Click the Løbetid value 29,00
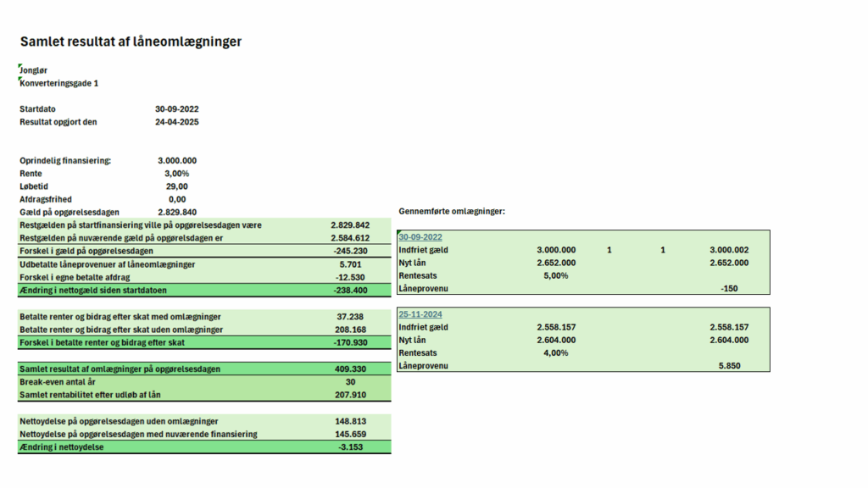The width and height of the screenshot is (868, 488). point(177,186)
